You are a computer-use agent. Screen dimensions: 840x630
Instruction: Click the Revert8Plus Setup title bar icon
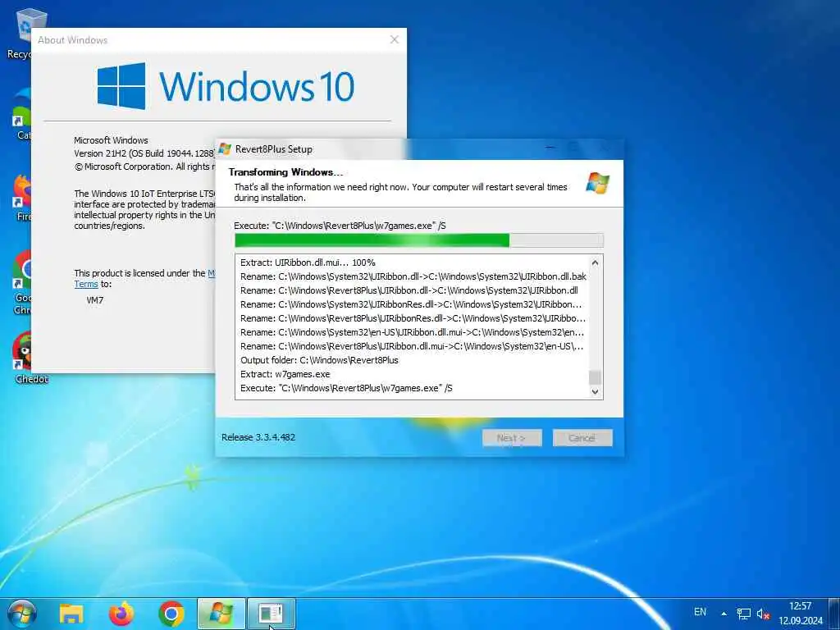225,149
